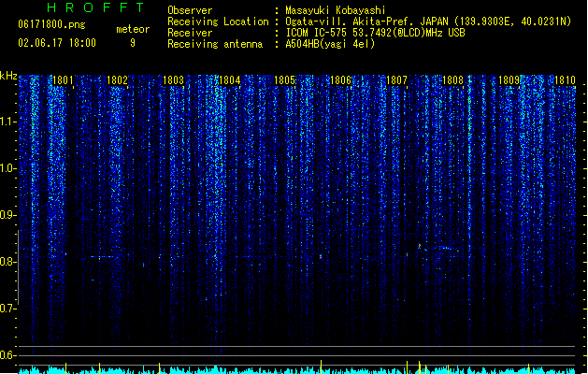Click the Receiving antenna label

[215, 44]
